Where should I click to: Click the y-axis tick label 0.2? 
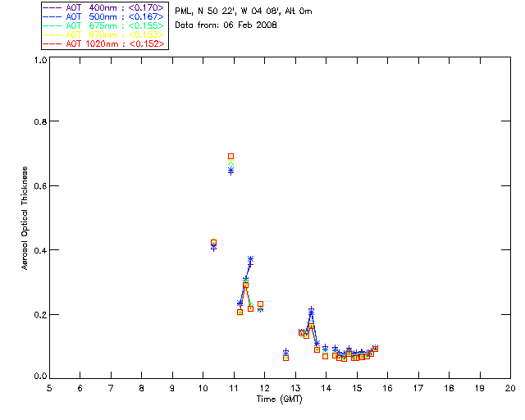pyautogui.click(x=40, y=314)
